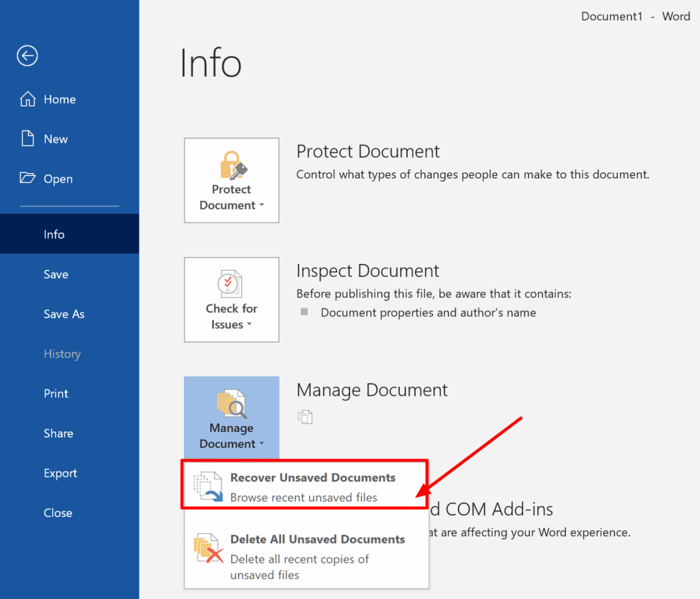
Task: Click the Open folder icon
Action: coord(27,178)
